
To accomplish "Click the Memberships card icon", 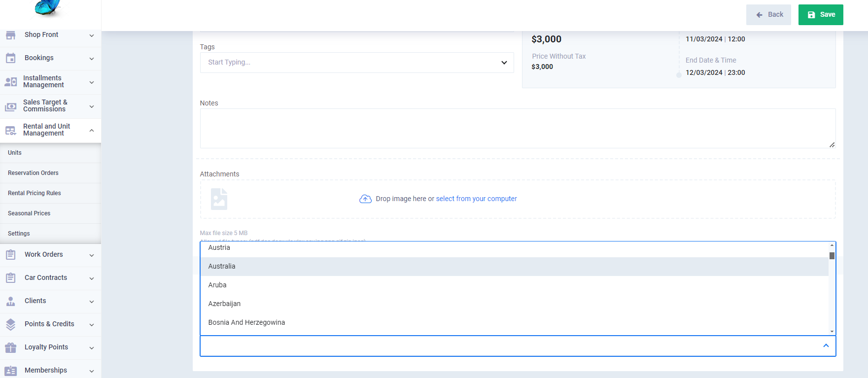I will point(10,371).
